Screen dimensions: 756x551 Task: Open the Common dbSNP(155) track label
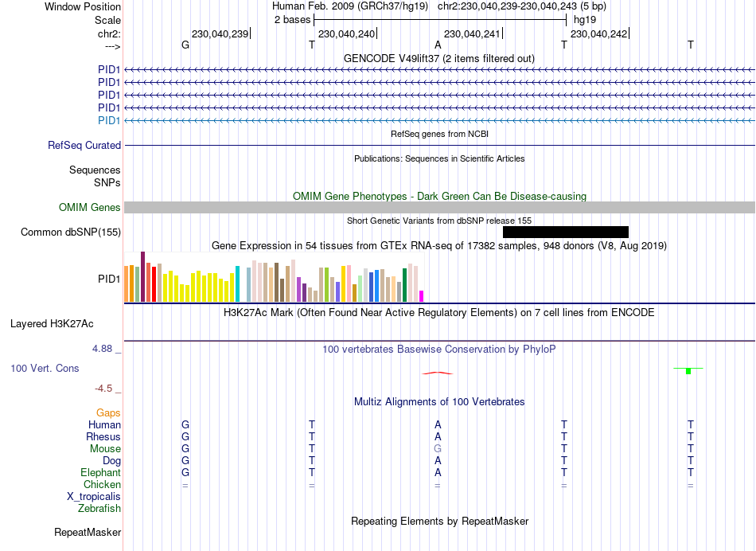pyautogui.click(x=71, y=232)
